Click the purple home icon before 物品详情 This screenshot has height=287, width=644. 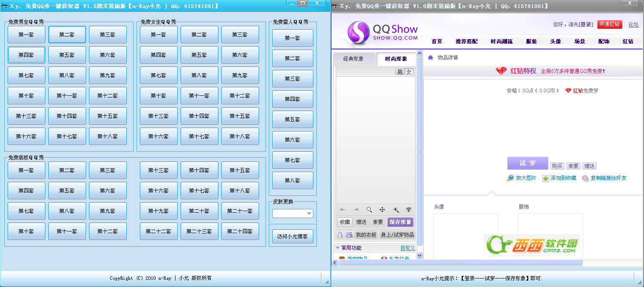[430, 57]
